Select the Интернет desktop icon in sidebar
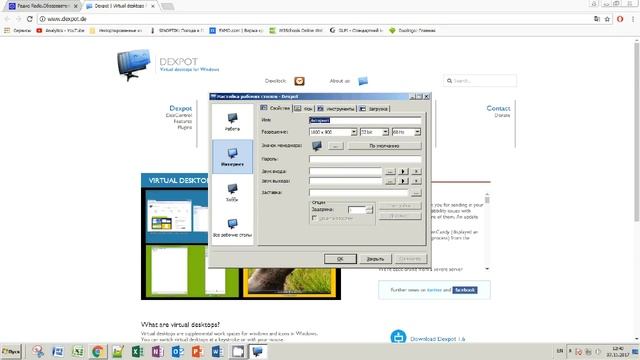This screenshot has width=640, height=360. 232,157
